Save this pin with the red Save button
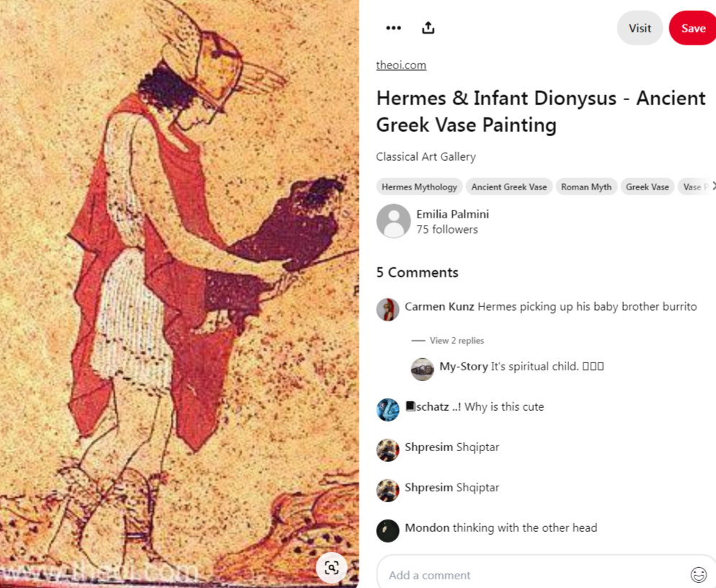This screenshot has width=716, height=588. click(x=693, y=28)
